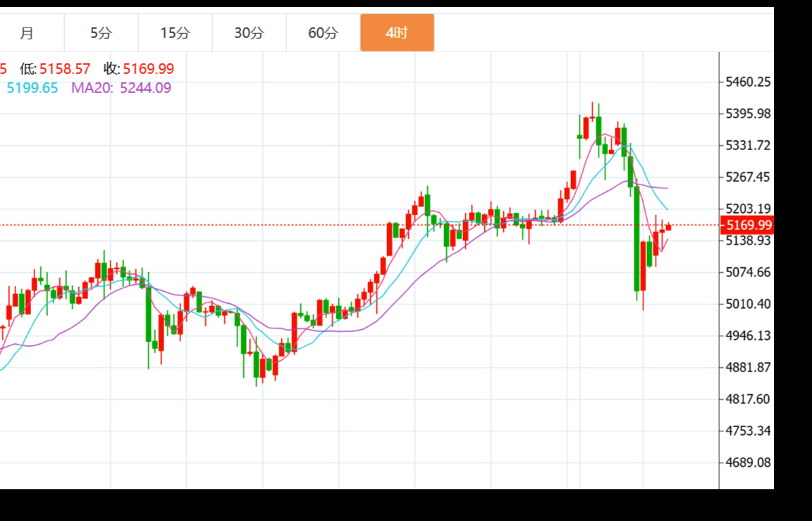
Task: Click the 4881.87 level on price axis
Action: [x=748, y=367]
